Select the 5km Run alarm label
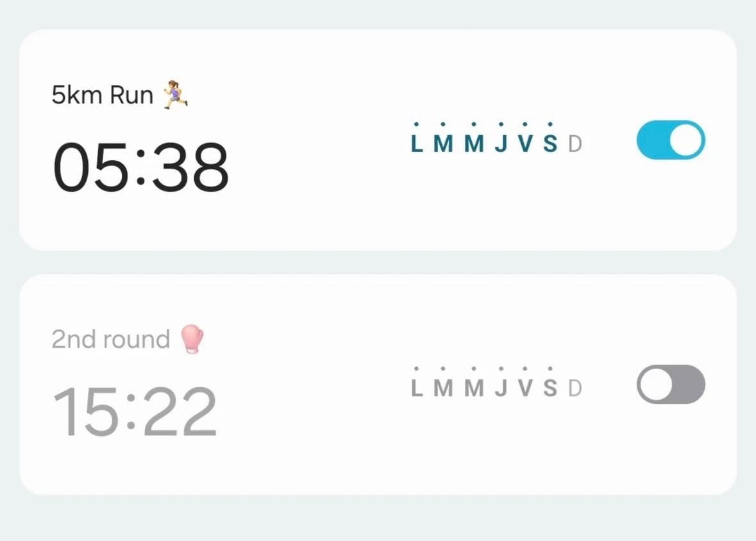 (x=103, y=96)
